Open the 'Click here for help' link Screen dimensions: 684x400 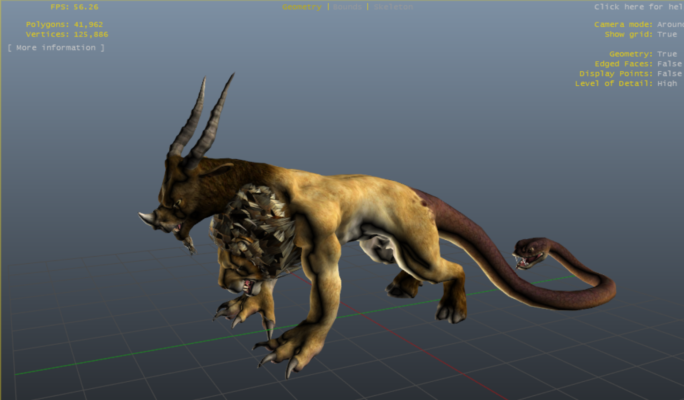pos(638,7)
